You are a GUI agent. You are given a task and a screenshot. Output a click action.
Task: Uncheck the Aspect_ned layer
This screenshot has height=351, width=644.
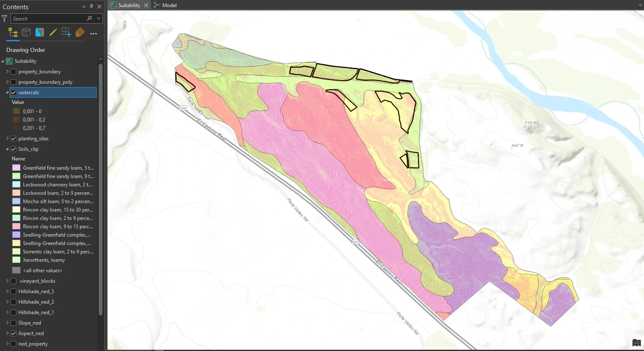pyautogui.click(x=13, y=333)
